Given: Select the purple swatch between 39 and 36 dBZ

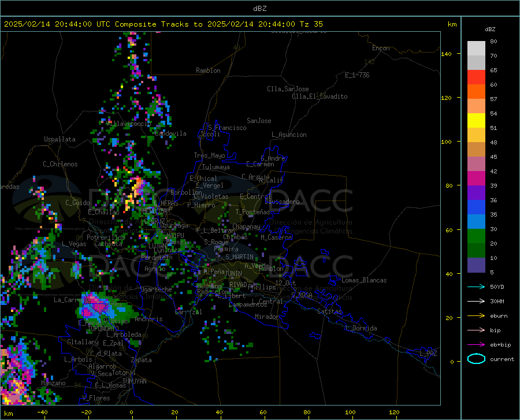Looking at the screenshot, I should pyautogui.click(x=476, y=193).
